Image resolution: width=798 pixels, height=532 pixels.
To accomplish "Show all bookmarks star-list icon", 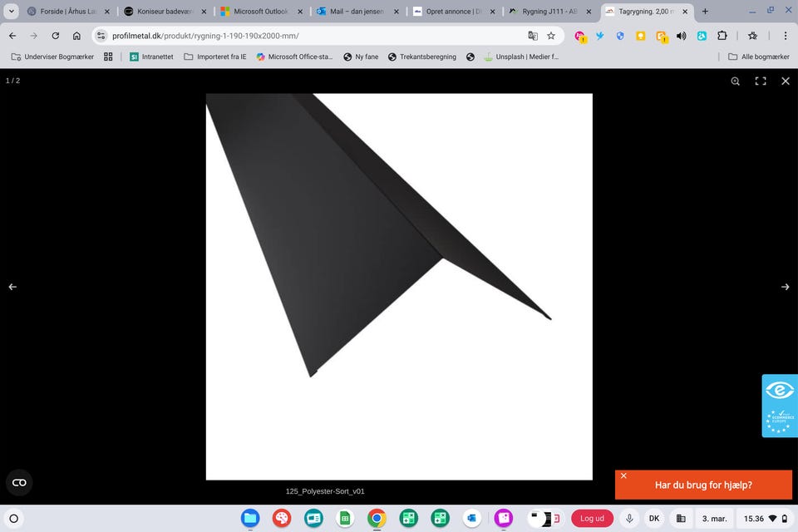I will point(753,36).
